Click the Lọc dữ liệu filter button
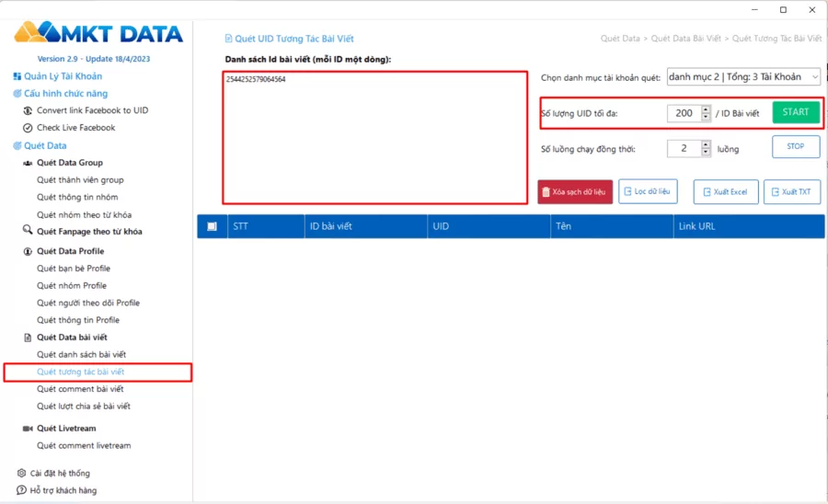Image resolution: width=828 pixels, height=504 pixels. pos(648,191)
